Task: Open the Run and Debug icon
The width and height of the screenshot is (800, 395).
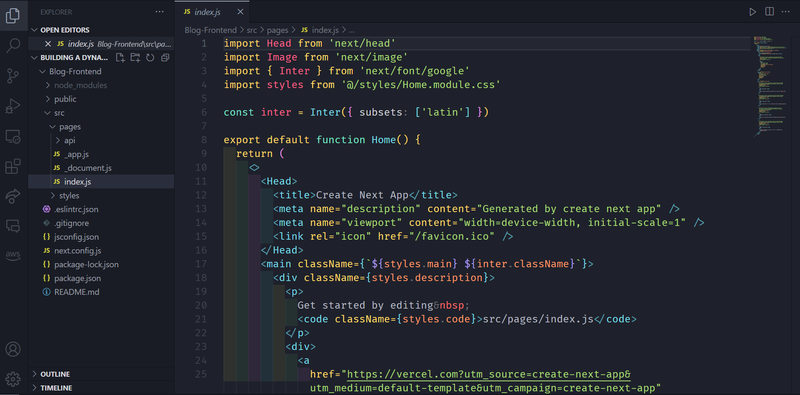Action: [x=13, y=106]
